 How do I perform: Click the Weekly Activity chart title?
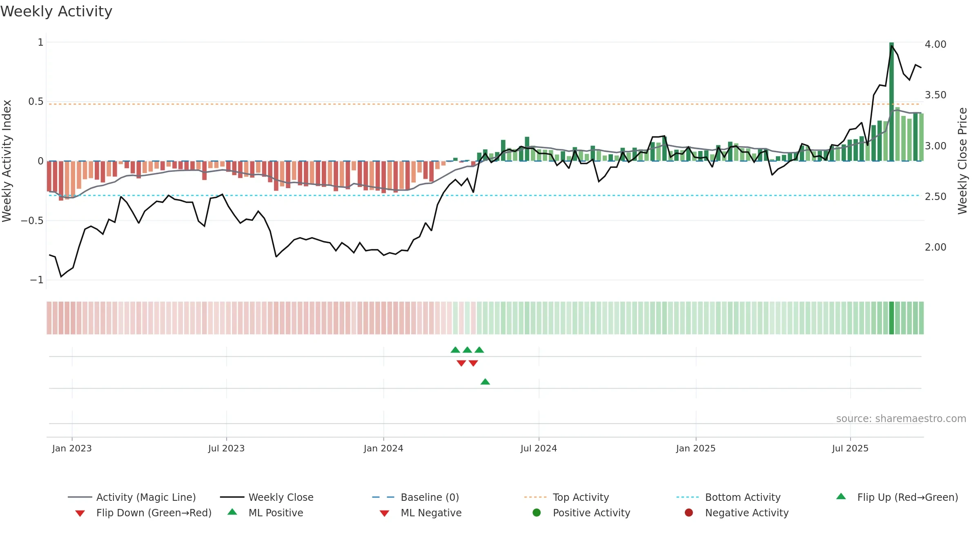pyautogui.click(x=56, y=11)
